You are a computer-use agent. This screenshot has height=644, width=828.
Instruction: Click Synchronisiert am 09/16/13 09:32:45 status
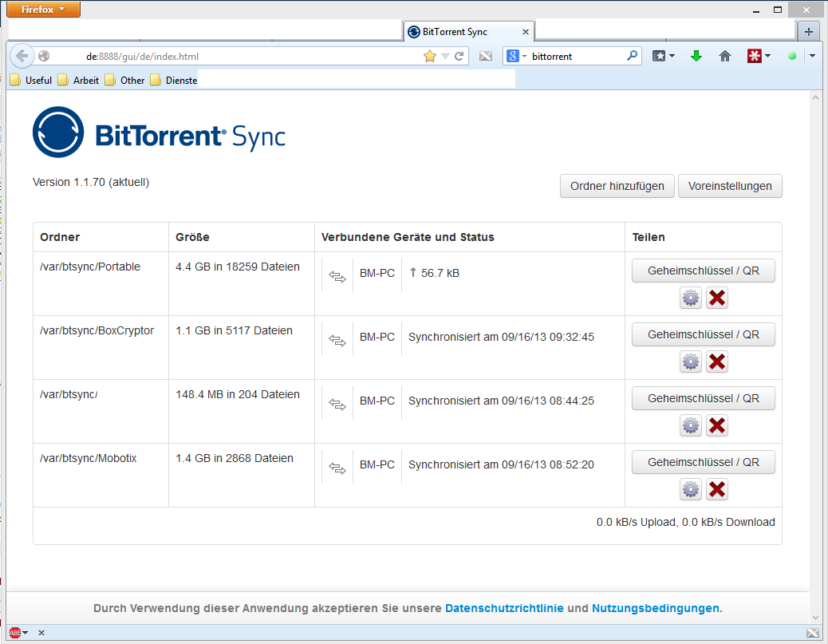point(501,337)
